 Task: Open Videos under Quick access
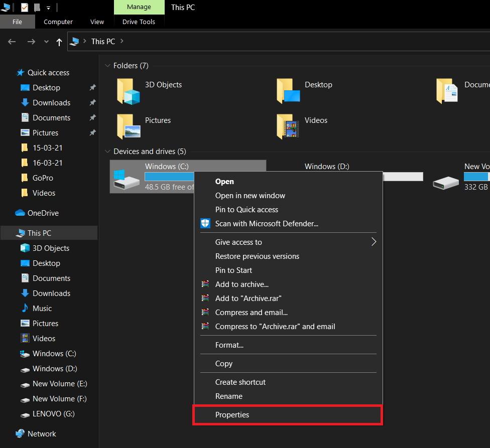[44, 193]
